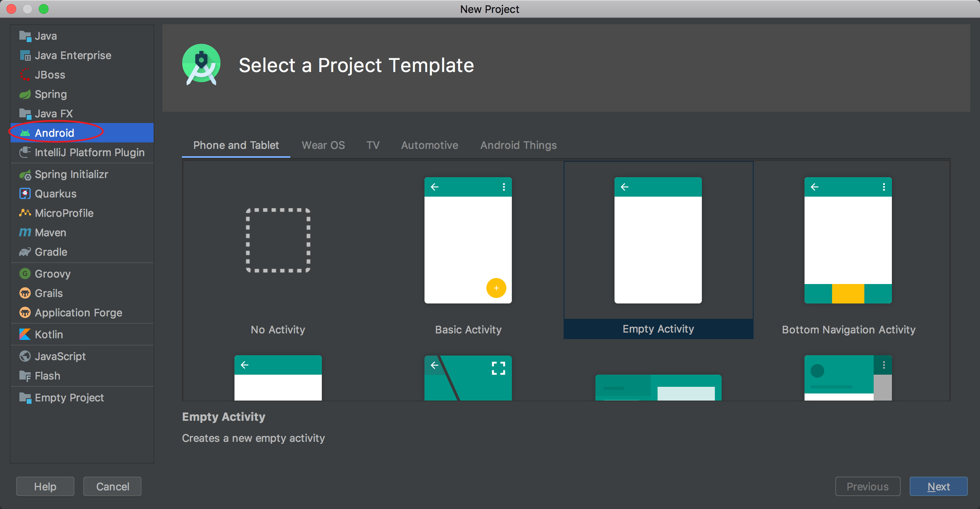Image resolution: width=980 pixels, height=509 pixels.
Task: Click the Android robot icon
Action: click(25, 133)
